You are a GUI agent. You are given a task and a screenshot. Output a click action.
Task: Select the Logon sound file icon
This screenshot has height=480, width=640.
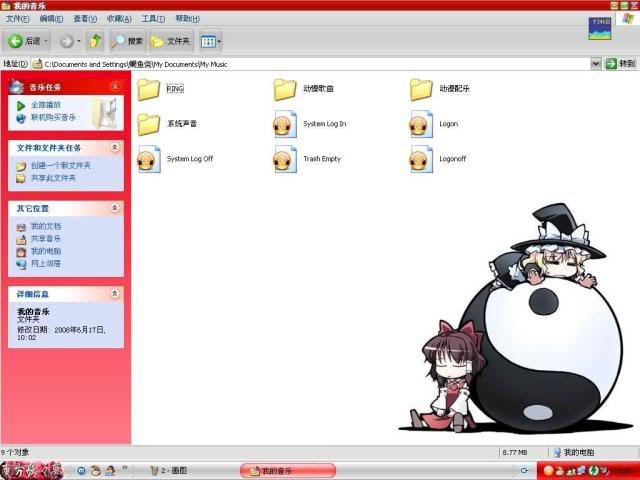pyautogui.click(x=421, y=124)
